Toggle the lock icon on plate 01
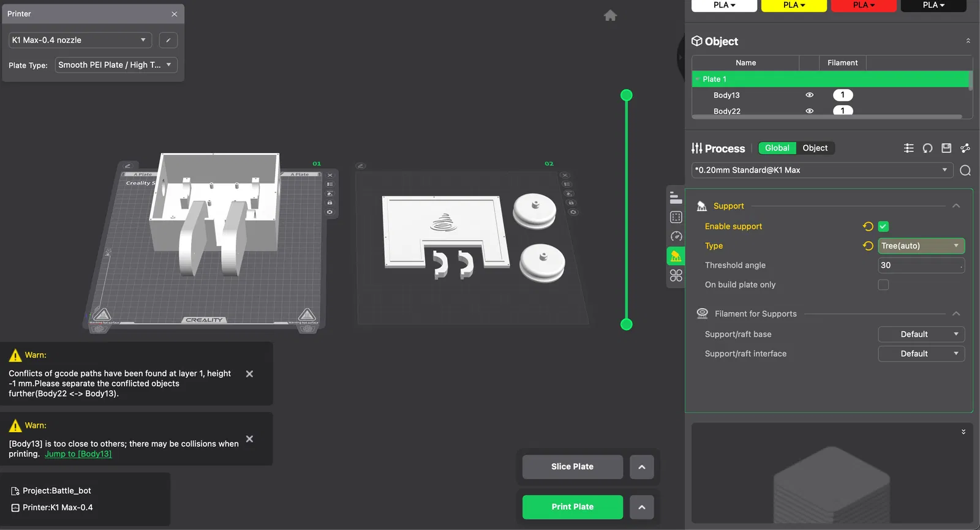Image resolution: width=980 pixels, height=530 pixels. (330, 203)
